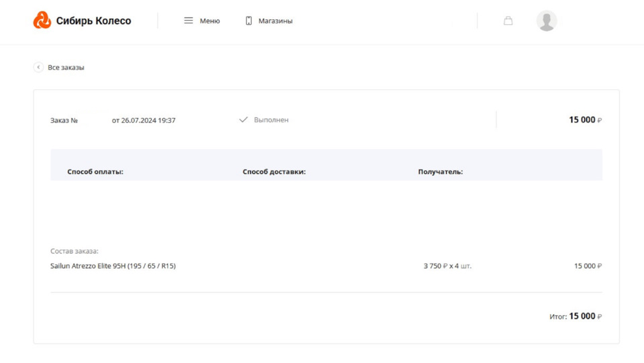Click the order date 26.07.2024 19:37
Viewport: 644px width, 363px height.
(x=148, y=120)
